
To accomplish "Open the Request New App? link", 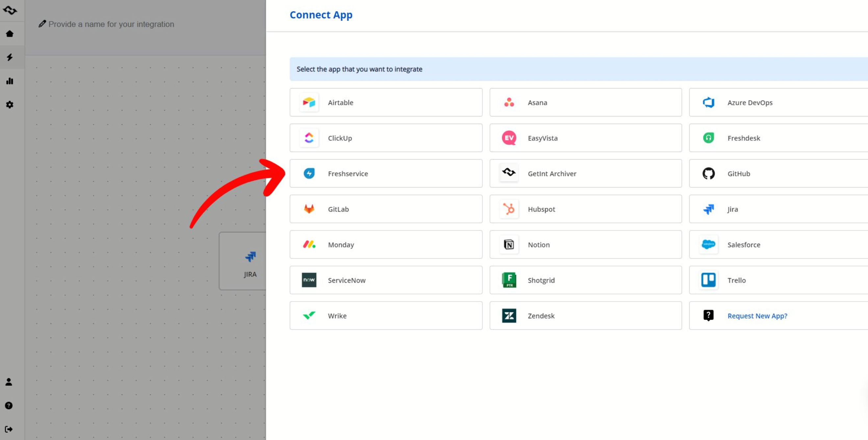I will click(x=757, y=315).
